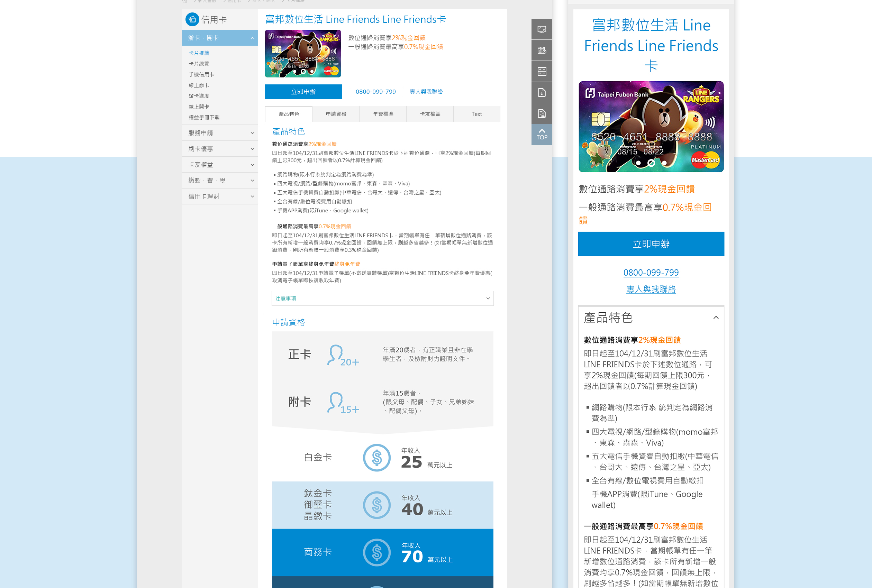Click the 70 萬元以上 income figure
The width and height of the screenshot is (872, 588).
tap(427, 557)
